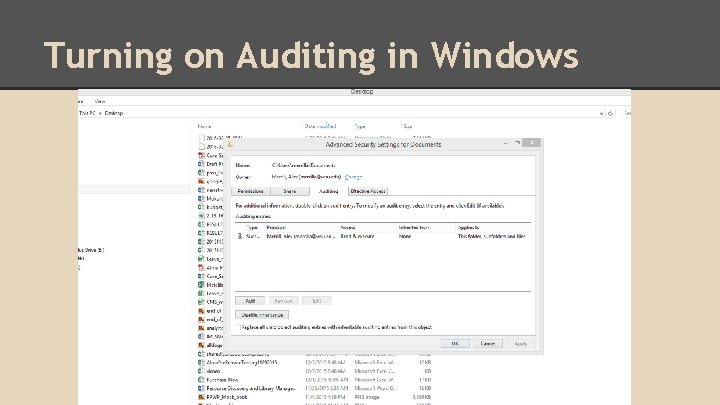
Task: Click the file icon next to Purchase New
Action: [x=201, y=380]
